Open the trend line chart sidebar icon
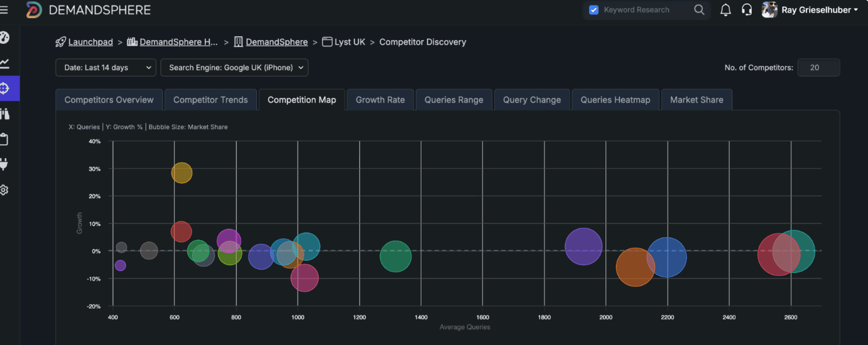This screenshot has width=868, height=345. 4,63
